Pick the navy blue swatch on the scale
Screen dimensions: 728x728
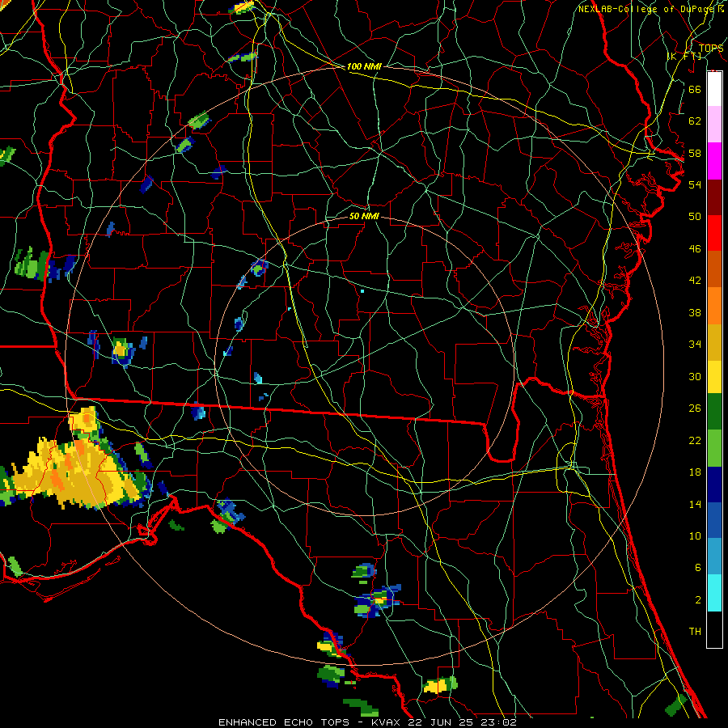(714, 485)
